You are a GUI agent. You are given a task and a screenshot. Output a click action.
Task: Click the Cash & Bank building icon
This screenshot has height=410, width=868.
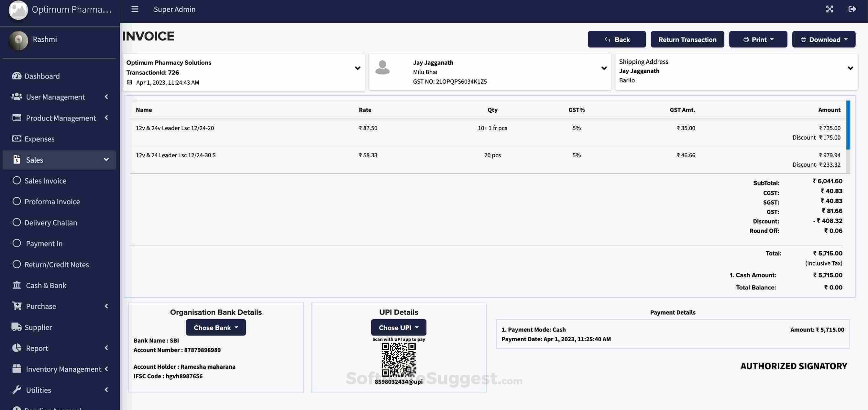(x=16, y=285)
